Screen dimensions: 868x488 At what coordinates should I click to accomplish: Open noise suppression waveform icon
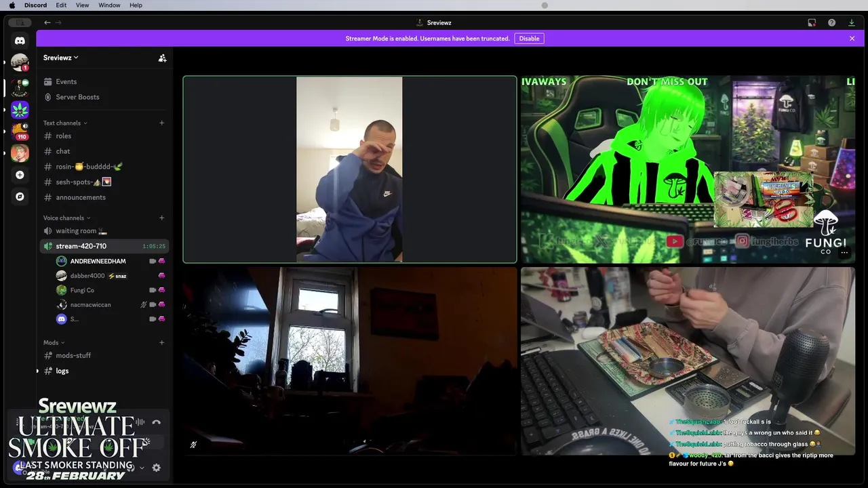pos(140,422)
